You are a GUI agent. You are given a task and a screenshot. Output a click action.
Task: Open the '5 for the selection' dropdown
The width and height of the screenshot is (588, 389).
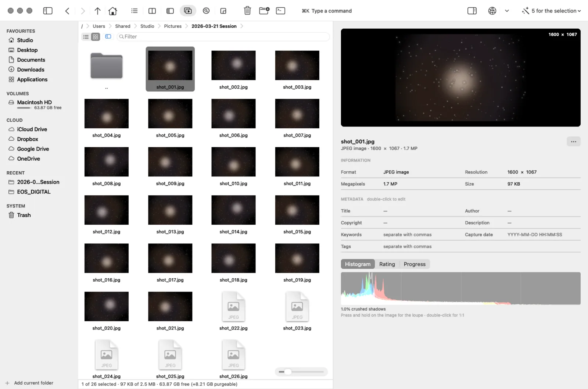coord(551,11)
